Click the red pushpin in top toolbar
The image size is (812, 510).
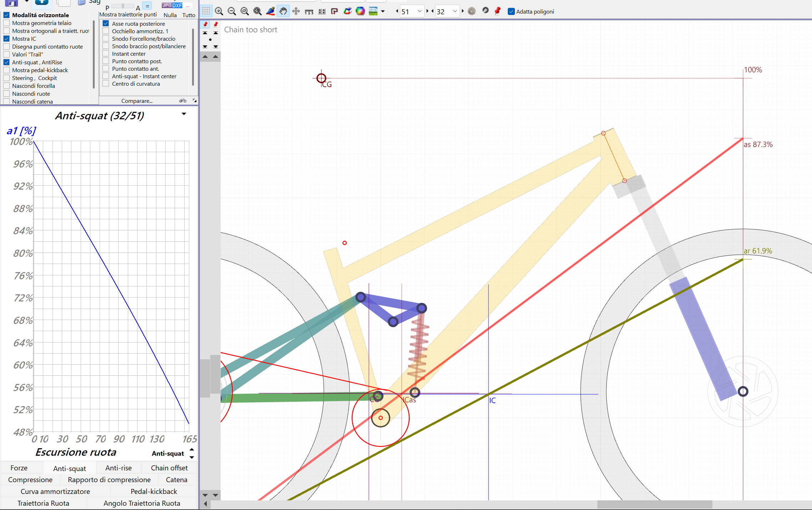pyautogui.click(x=498, y=11)
